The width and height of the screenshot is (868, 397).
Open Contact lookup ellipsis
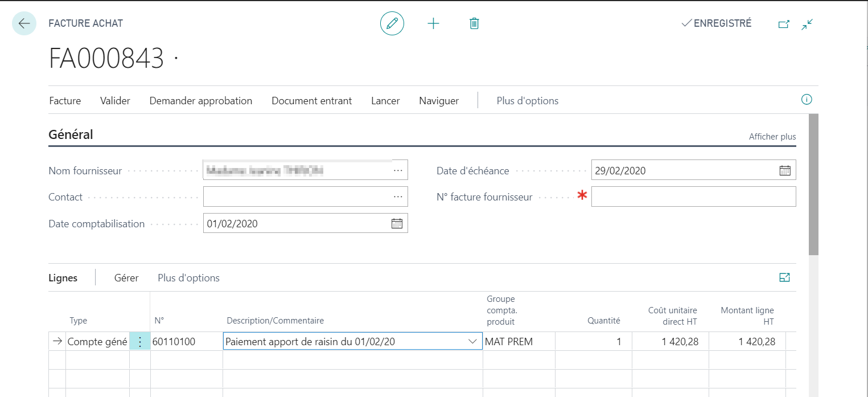pos(398,197)
